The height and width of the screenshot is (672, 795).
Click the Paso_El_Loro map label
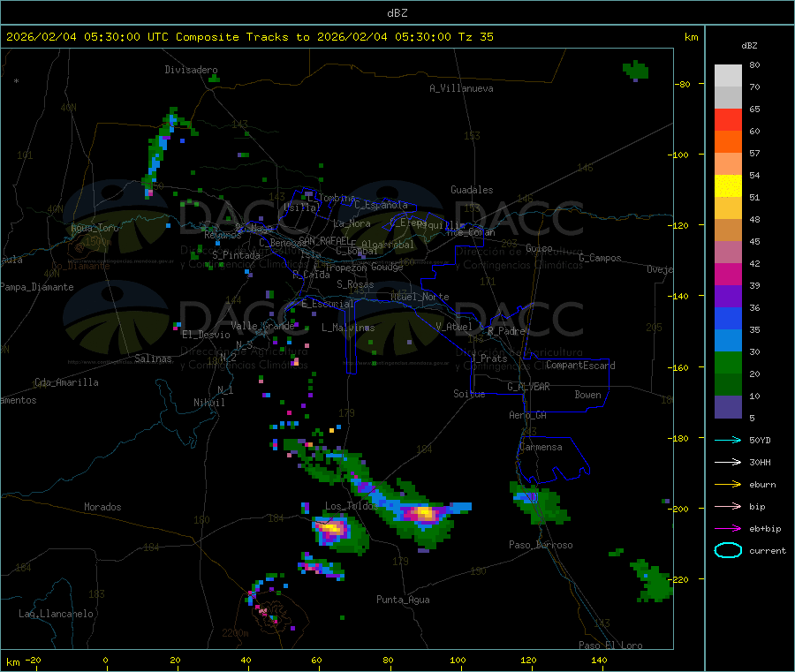coord(610,646)
